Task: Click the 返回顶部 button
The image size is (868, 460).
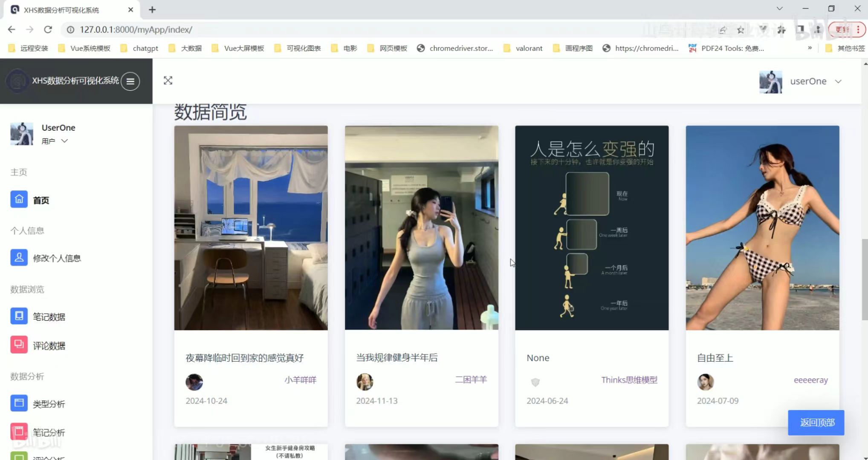Action: point(816,423)
